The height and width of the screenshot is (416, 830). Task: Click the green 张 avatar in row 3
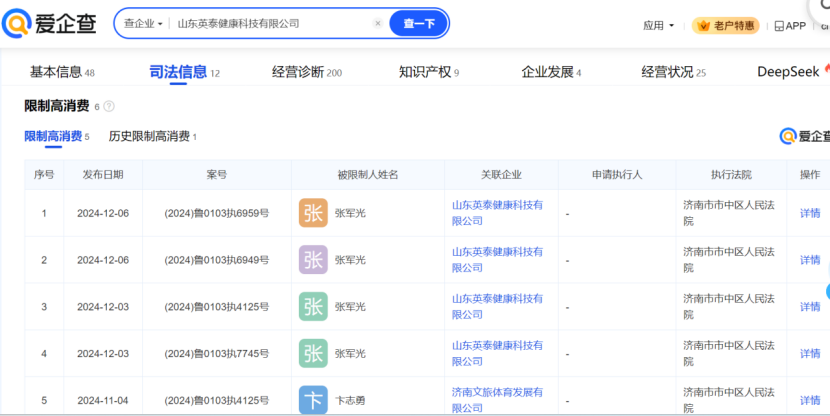313,306
